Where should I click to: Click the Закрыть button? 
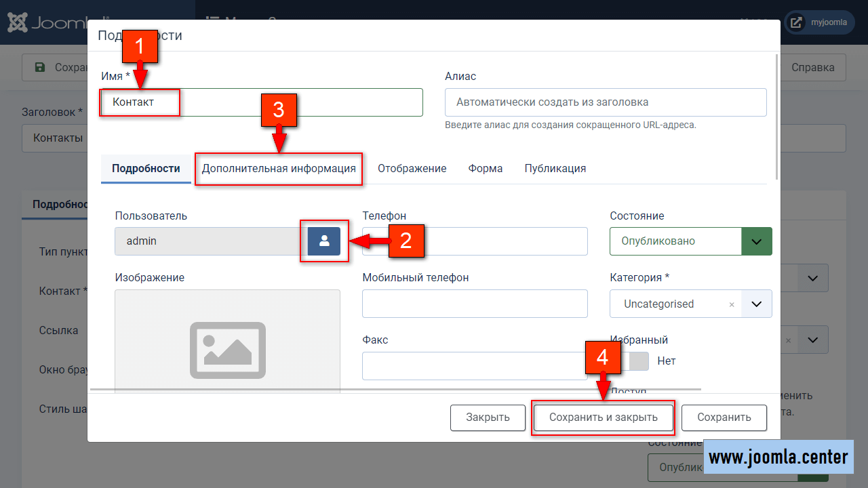[x=488, y=418]
